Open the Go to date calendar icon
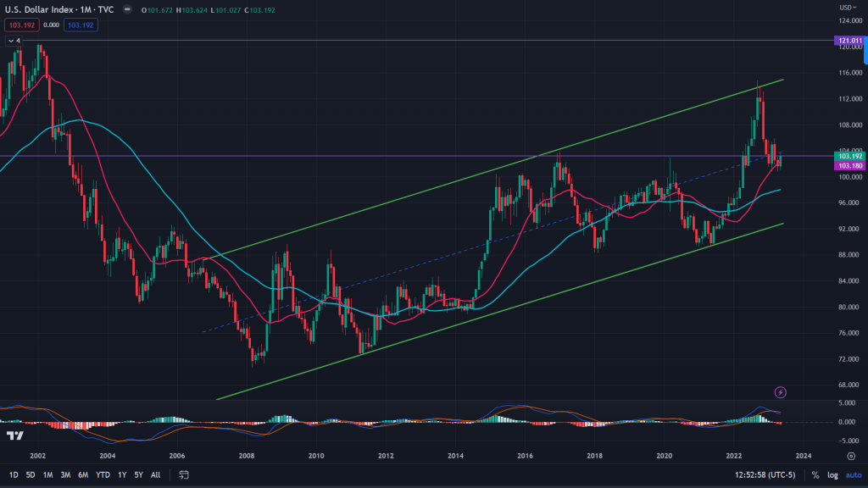This screenshot has height=488, width=868. tap(182, 475)
